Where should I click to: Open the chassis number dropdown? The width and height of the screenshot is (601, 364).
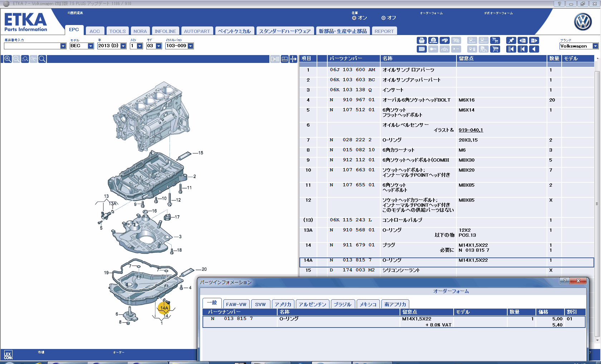63,46
